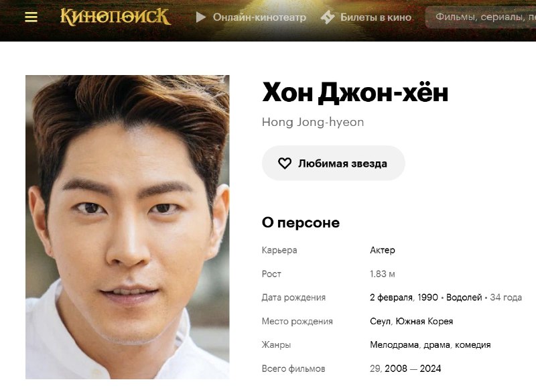Go to Билеты в кино

tap(376, 17)
